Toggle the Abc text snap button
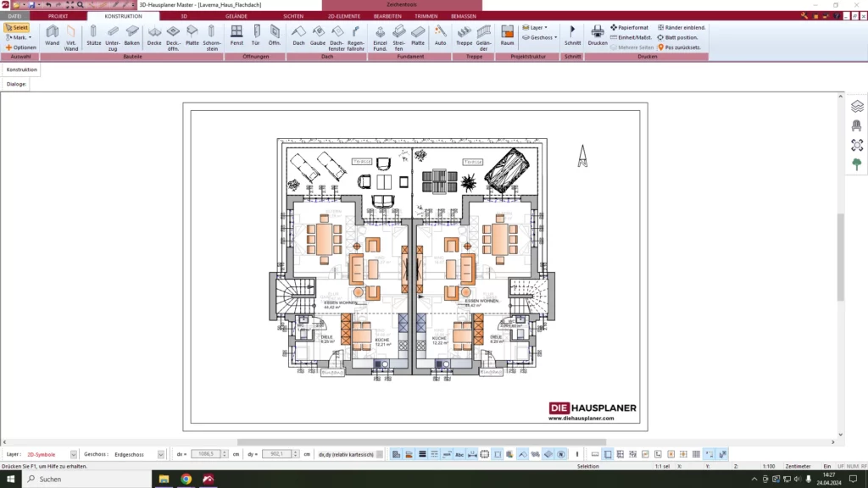The width and height of the screenshot is (868, 488). pos(459,454)
